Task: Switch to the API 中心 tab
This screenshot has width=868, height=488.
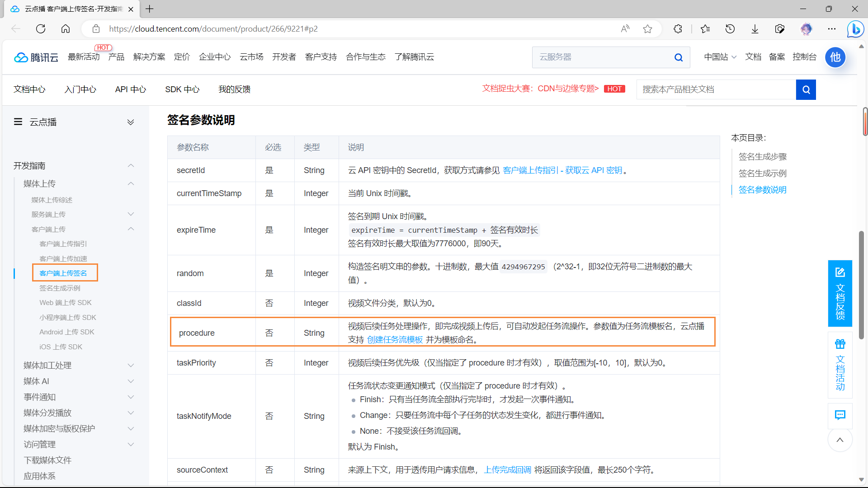Action: click(130, 89)
